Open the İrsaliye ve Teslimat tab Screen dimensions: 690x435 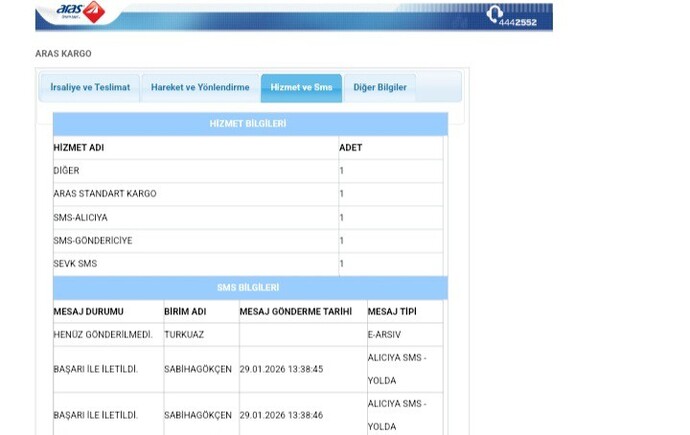(90, 88)
